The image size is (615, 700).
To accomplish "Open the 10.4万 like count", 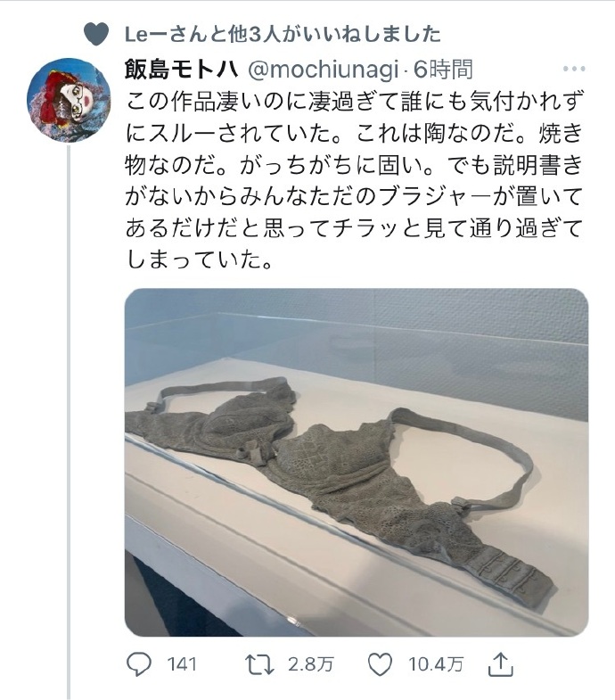I will click(x=436, y=664).
